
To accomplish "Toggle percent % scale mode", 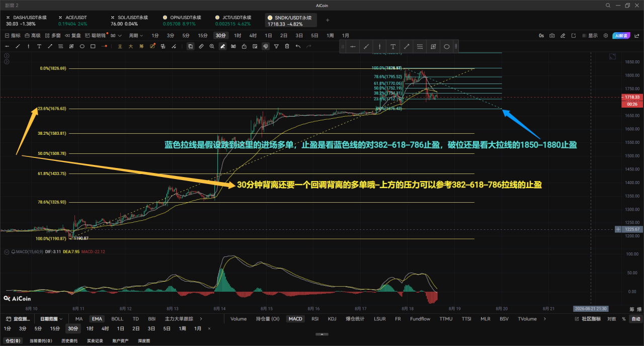I will [623, 319].
